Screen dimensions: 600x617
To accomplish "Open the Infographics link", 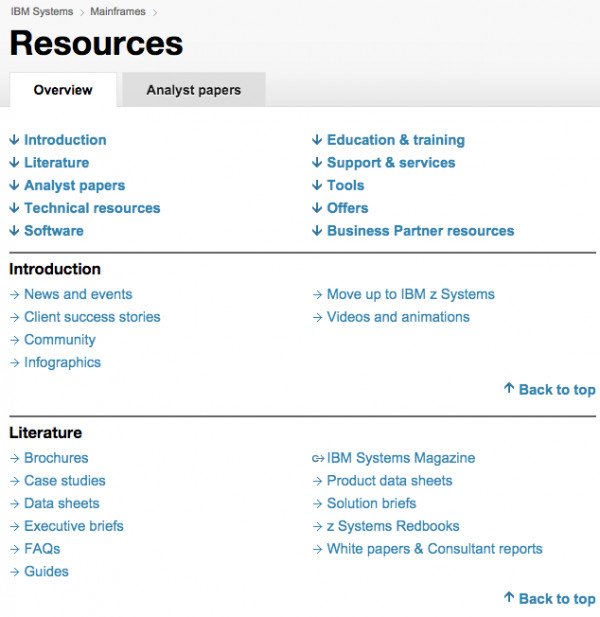I will click(x=63, y=362).
